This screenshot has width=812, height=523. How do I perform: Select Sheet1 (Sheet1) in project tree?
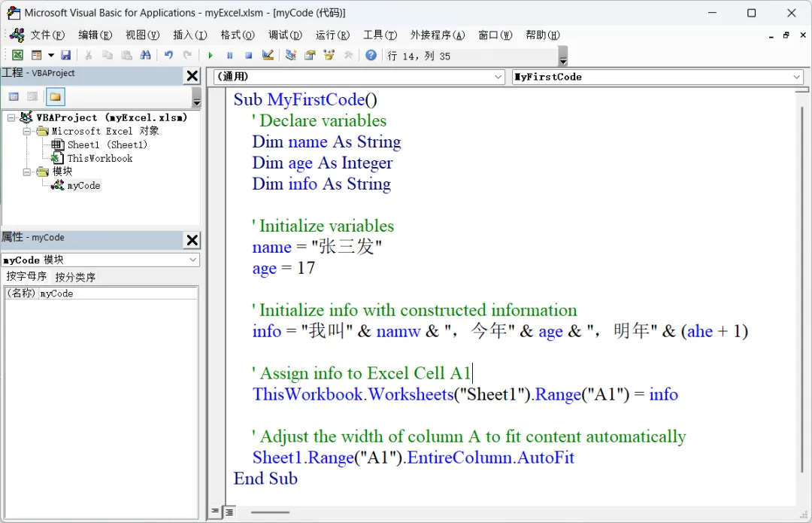[108, 144]
